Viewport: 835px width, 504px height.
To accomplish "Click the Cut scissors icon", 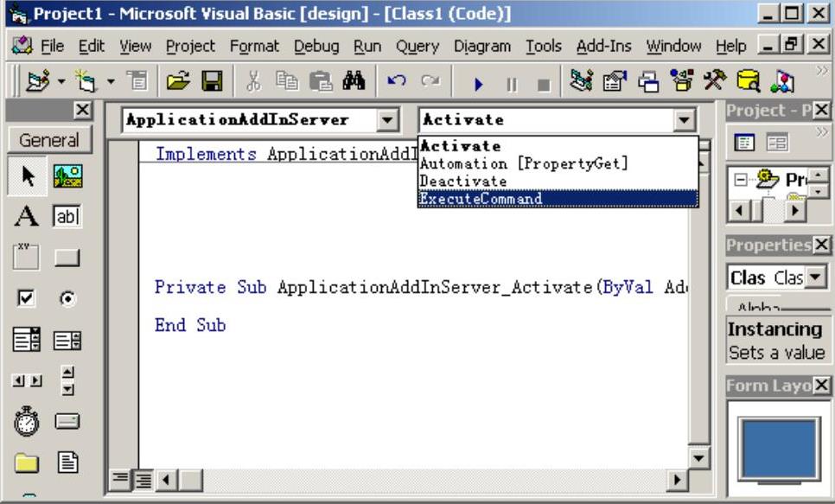I will tap(254, 81).
